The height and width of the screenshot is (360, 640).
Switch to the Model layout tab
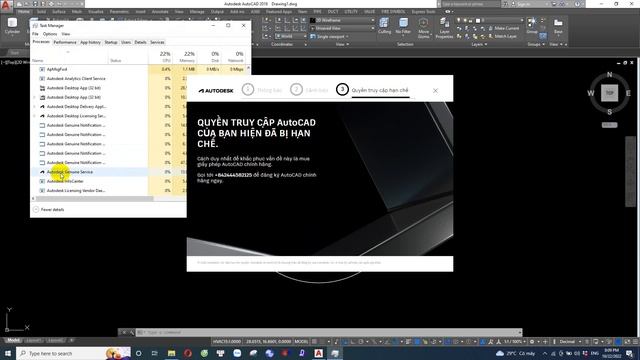(13, 340)
